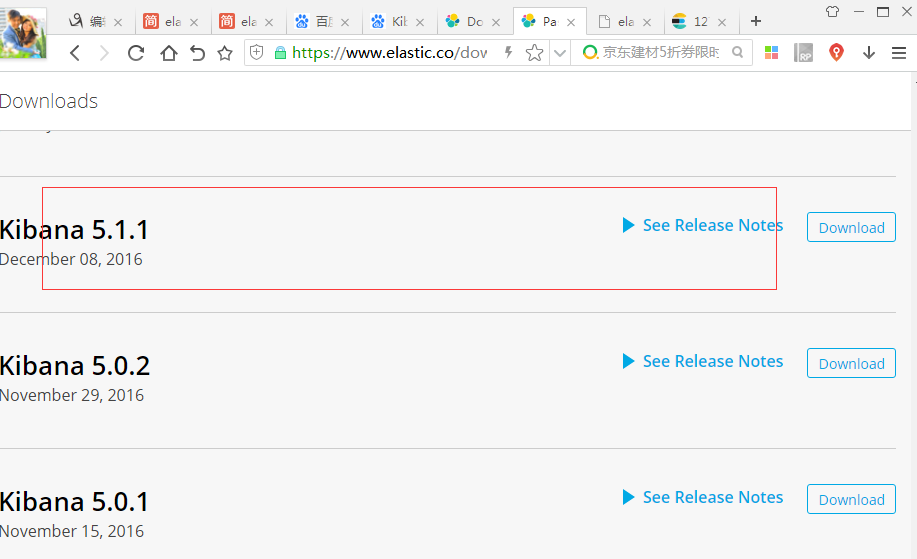This screenshot has height=559, width=917.
Task: Click the red map pin extension
Action: 836,53
